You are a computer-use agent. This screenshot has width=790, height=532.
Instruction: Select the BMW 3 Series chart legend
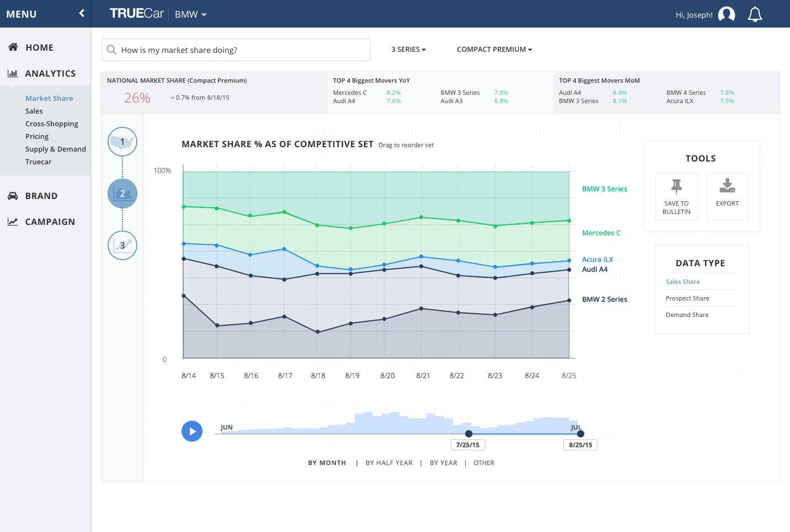click(605, 189)
